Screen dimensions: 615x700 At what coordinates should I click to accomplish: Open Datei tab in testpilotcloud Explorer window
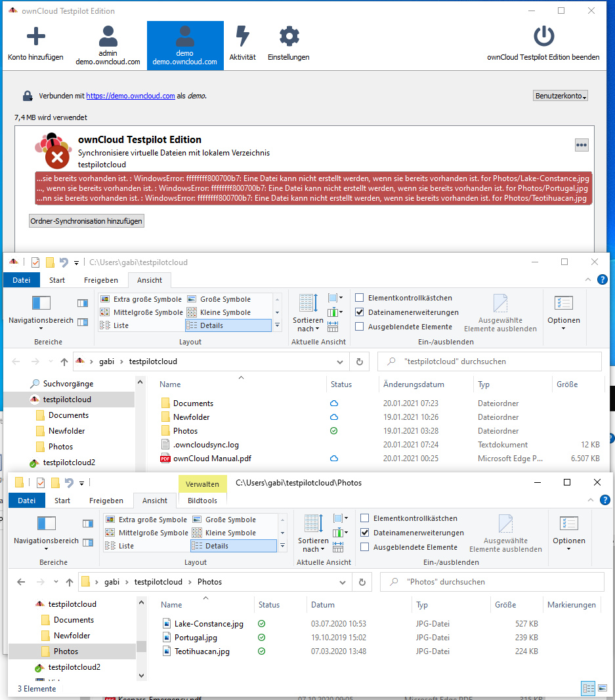pyautogui.click(x=22, y=280)
